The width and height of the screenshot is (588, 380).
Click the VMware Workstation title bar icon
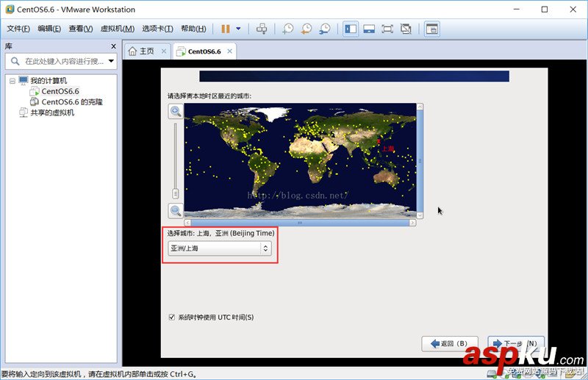click(x=10, y=10)
